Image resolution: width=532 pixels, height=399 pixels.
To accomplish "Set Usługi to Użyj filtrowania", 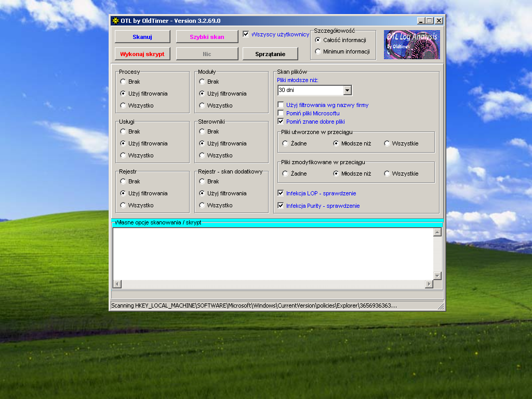I will 123,143.
